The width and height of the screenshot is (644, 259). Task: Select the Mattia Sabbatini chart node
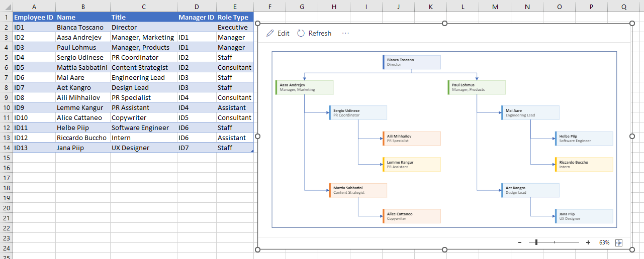click(x=358, y=190)
